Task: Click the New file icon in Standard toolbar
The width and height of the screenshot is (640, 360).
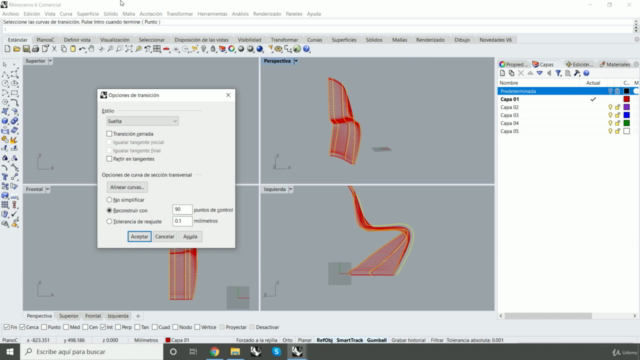Action: 7,49
